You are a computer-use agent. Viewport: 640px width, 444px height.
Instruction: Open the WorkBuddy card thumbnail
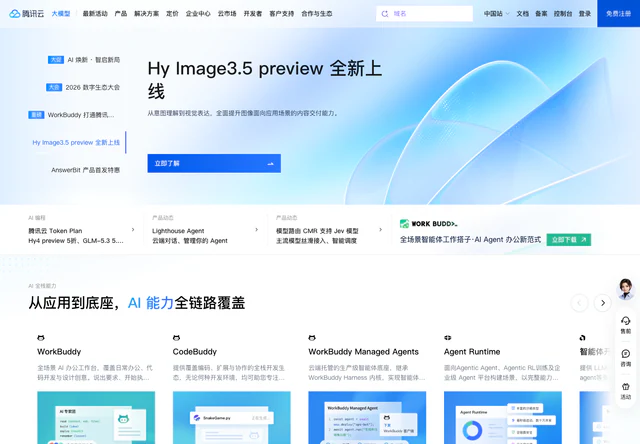click(x=96, y=417)
